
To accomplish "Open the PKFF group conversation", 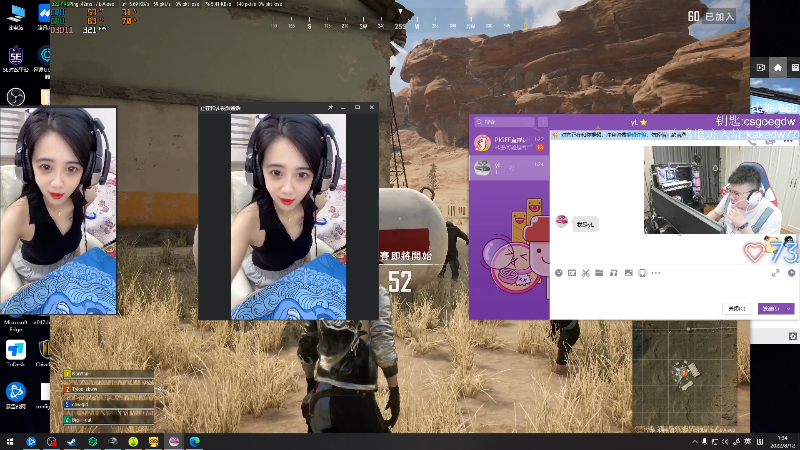I will 509,142.
